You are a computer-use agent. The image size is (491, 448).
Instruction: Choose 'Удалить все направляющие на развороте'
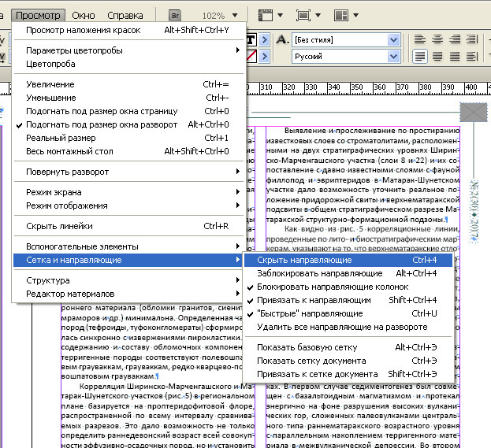click(x=348, y=328)
